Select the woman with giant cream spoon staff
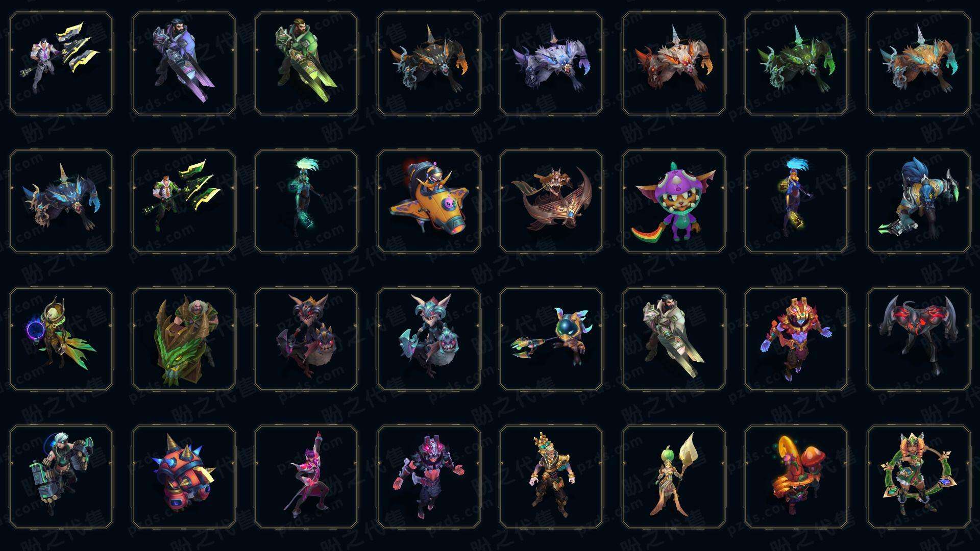Viewport: 980px width, 551px height. pos(674,477)
